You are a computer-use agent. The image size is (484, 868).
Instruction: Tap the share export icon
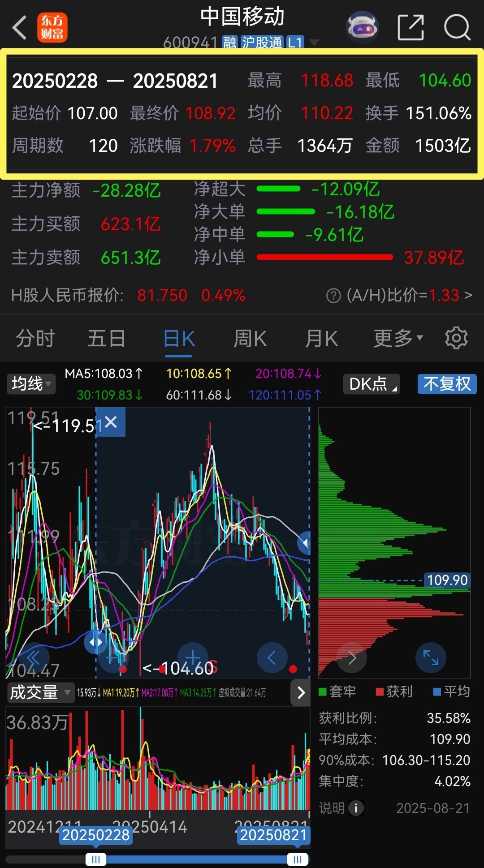pyautogui.click(x=411, y=27)
